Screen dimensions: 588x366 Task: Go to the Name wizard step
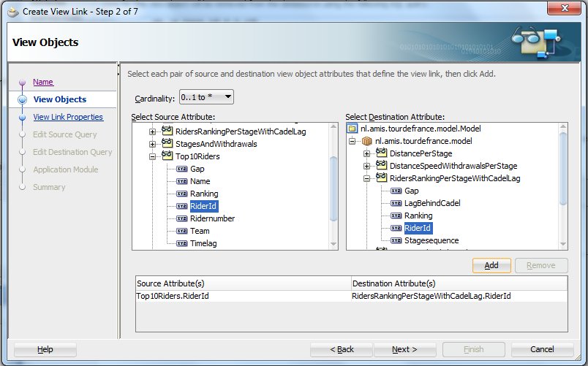tap(43, 82)
